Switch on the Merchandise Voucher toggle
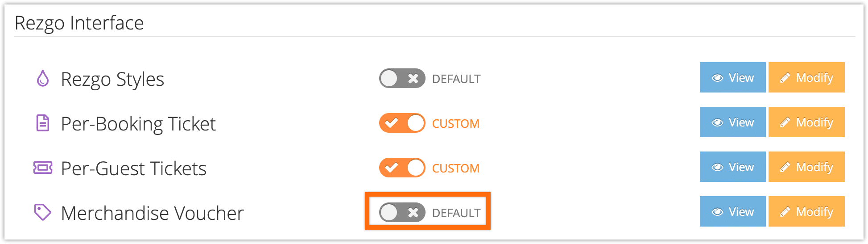 click(402, 212)
